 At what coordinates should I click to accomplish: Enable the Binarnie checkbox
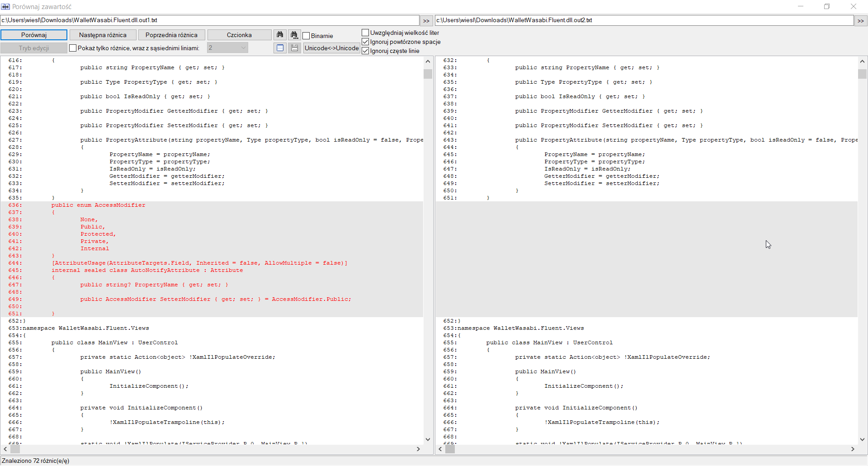pos(306,36)
